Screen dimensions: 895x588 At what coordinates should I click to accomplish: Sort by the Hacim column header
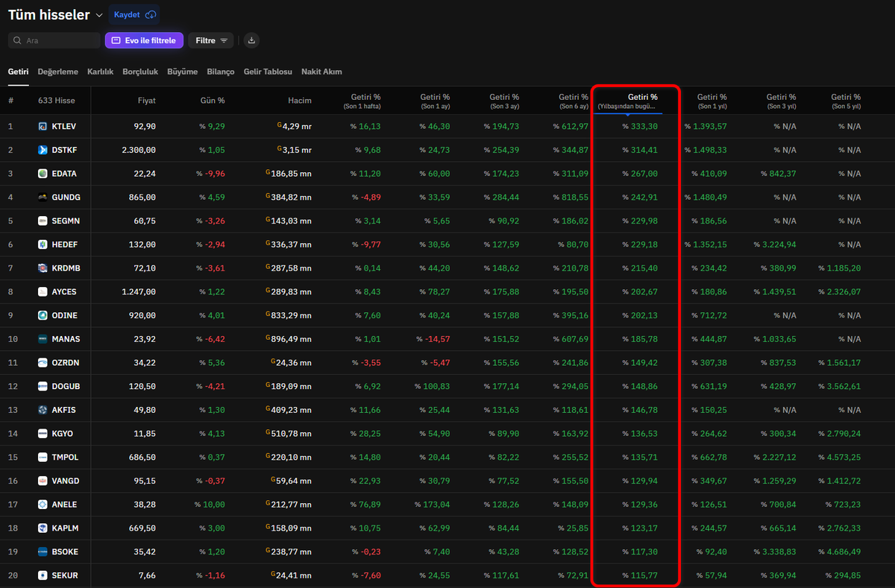pyautogui.click(x=300, y=101)
